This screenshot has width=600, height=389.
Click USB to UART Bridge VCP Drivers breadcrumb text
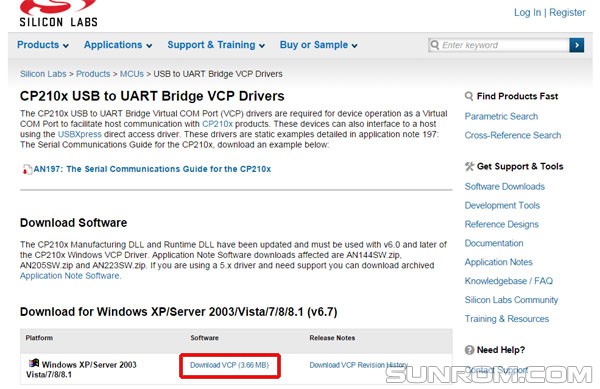218,74
